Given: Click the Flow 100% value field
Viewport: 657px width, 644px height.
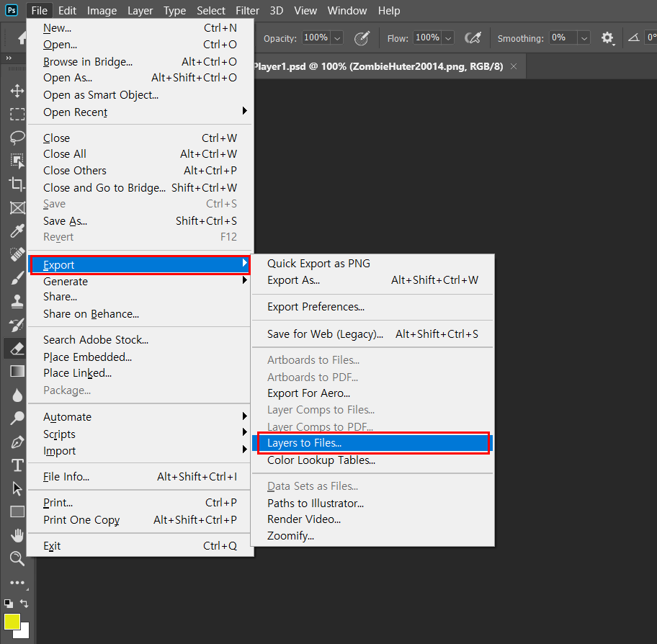Looking at the screenshot, I should 427,37.
